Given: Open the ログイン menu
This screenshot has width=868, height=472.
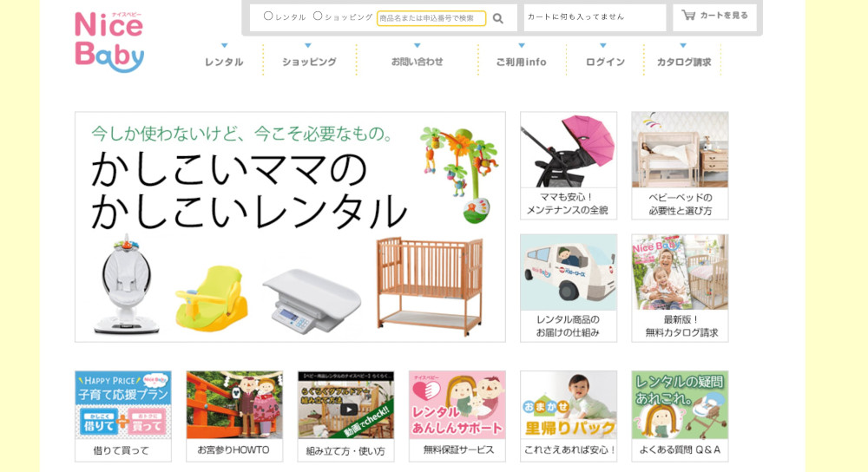Looking at the screenshot, I should 605,62.
